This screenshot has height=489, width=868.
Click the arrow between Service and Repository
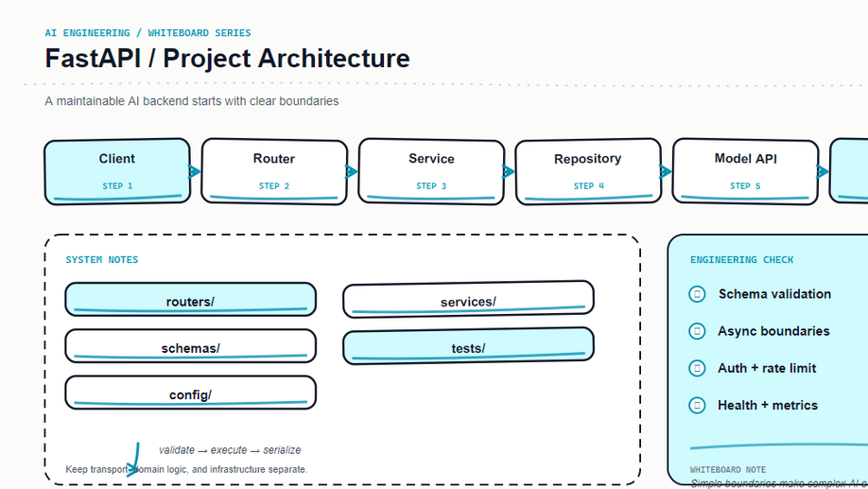(509, 172)
